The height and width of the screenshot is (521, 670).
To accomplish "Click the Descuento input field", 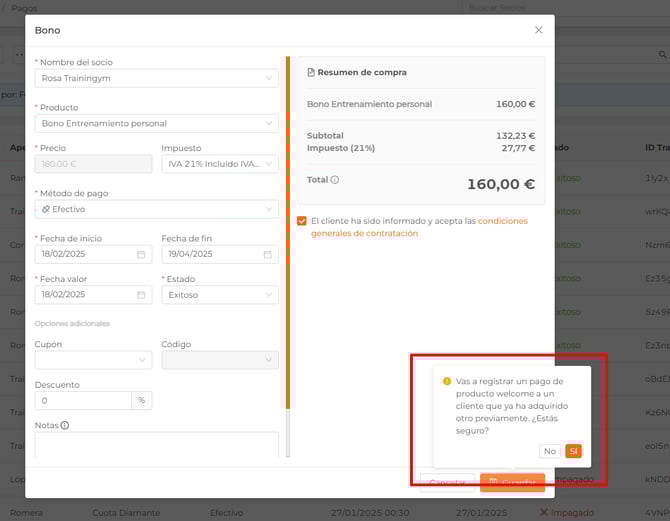I will click(x=83, y=400).
